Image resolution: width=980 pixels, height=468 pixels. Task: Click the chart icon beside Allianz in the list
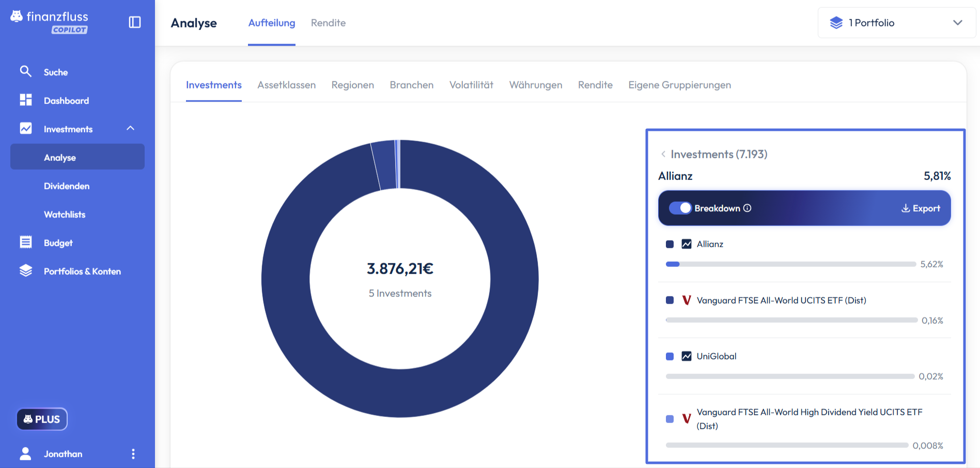pos(687,244)
